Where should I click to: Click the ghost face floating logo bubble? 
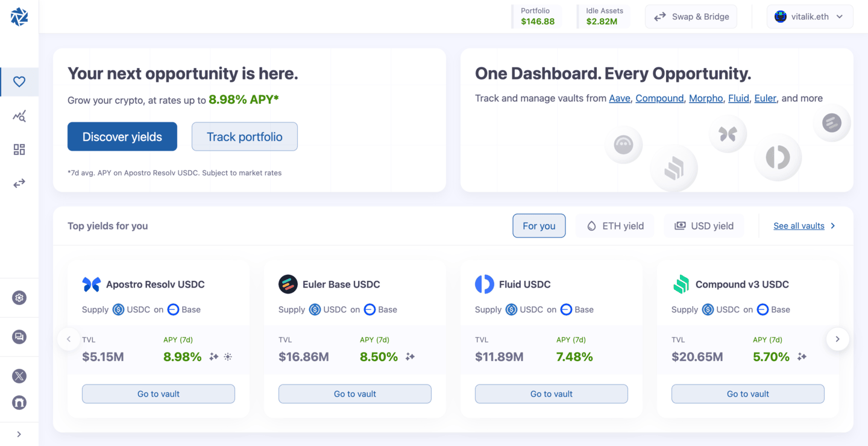click(623, 145)
